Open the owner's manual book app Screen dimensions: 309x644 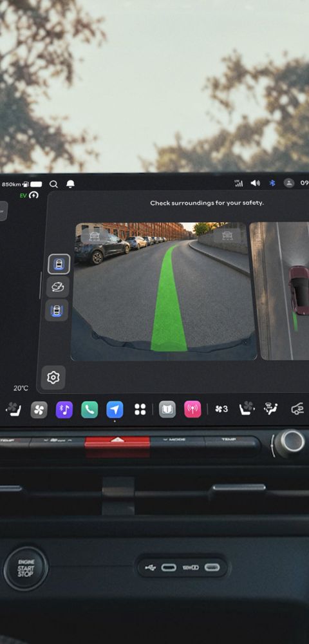167,410
